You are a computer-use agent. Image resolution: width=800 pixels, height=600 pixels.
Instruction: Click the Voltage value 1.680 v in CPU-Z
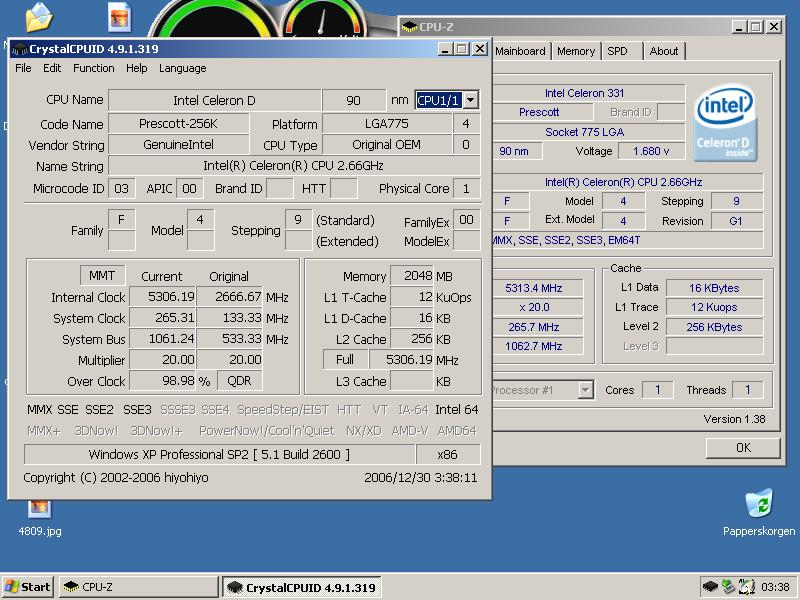click(x=651, y=151)
